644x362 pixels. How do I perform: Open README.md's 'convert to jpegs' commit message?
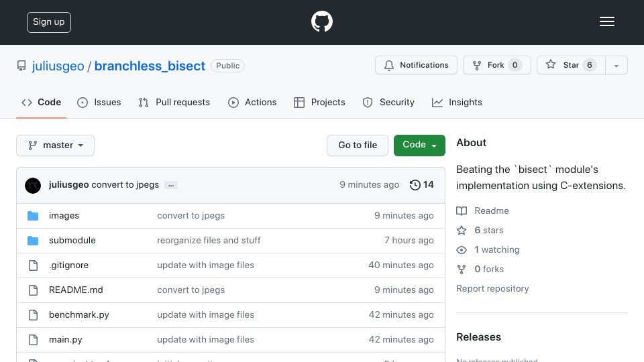tap(191, 290)
